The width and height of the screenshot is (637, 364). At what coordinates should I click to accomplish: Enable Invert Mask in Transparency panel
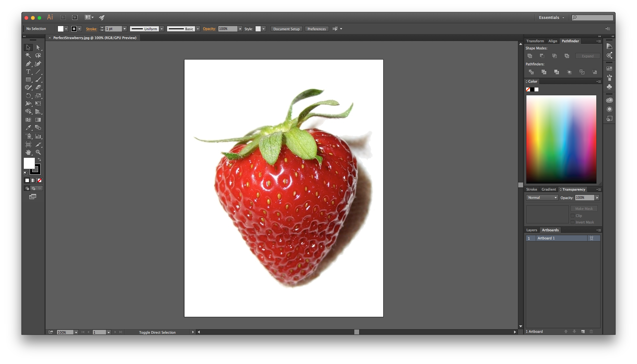coord(572,222)
